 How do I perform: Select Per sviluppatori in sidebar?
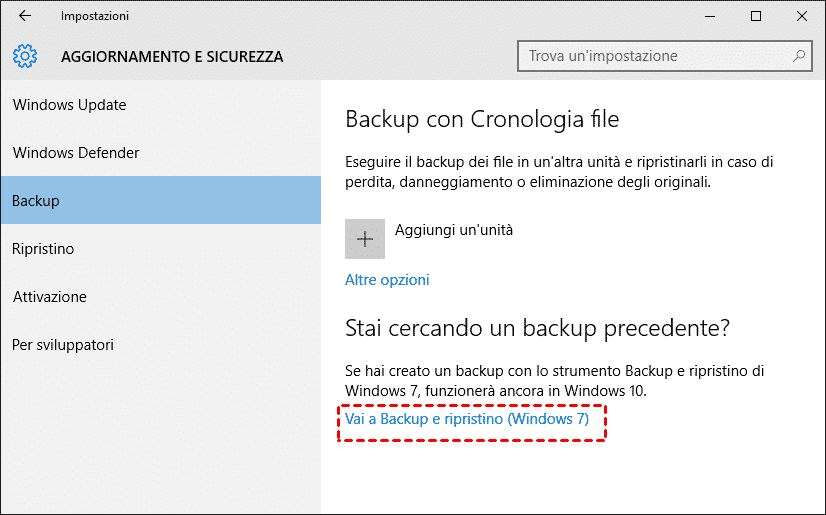(63, 345)
